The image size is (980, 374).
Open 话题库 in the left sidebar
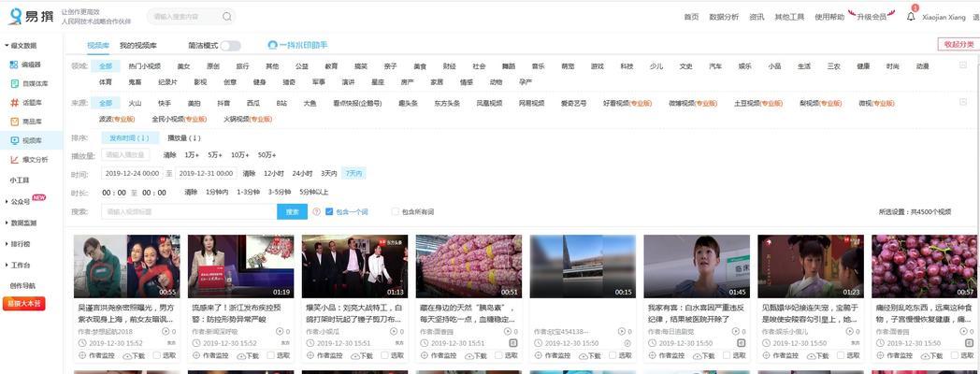pos(25,103)
